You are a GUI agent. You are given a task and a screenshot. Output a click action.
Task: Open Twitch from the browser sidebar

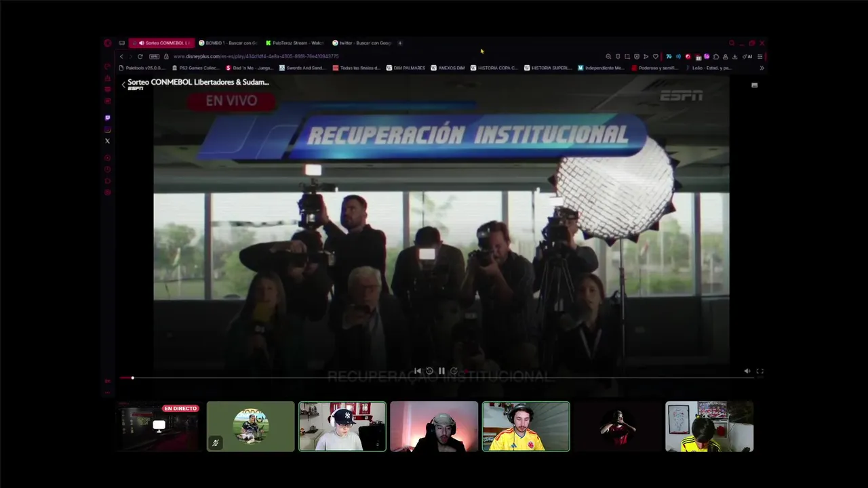click(x=107, y=118)
